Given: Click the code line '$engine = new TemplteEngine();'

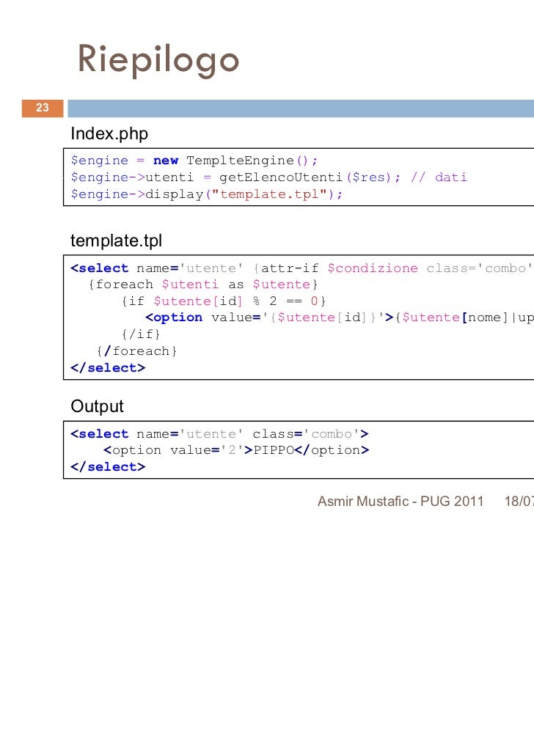Looking at the screenshot, I should pos(194,161).
